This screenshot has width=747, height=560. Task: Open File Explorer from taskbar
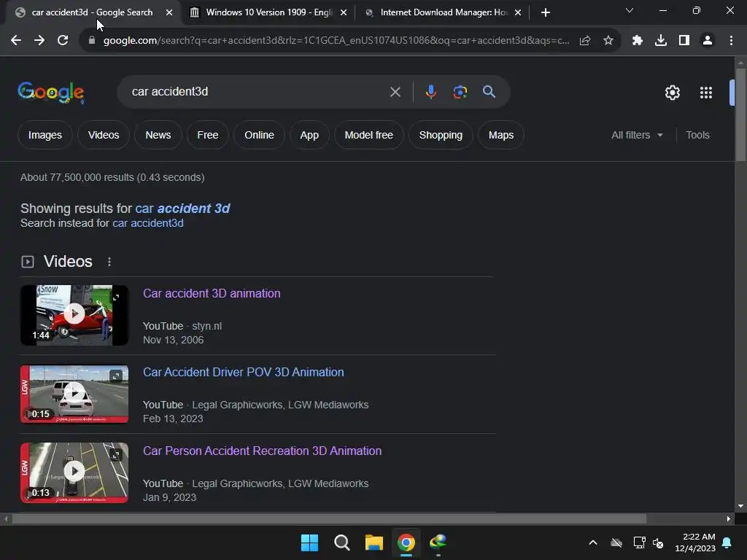pyautogui.click(x=374, y=542)
